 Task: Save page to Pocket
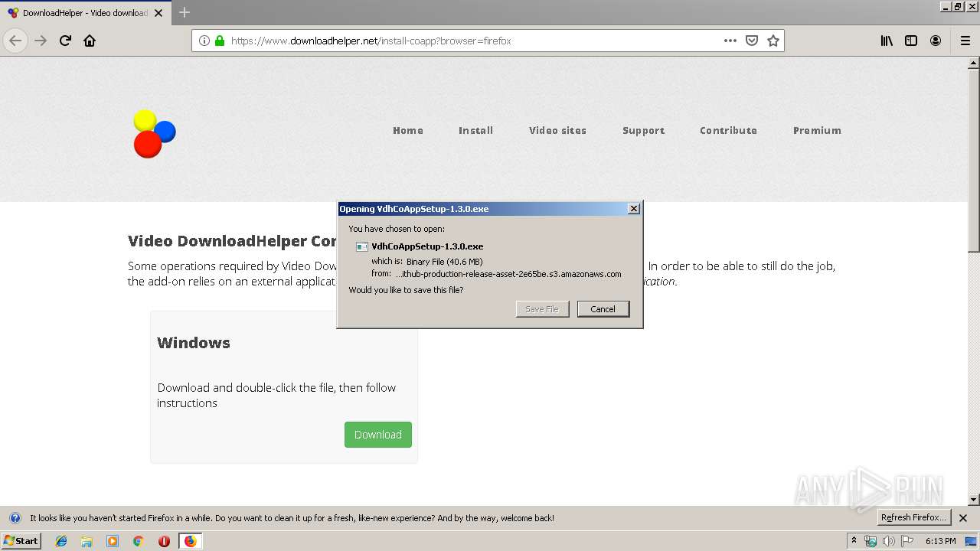point(752,41)
